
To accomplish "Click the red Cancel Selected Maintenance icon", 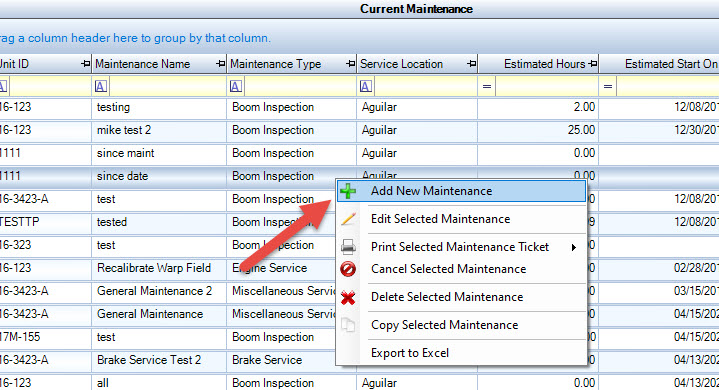I will tap(348, 269).
